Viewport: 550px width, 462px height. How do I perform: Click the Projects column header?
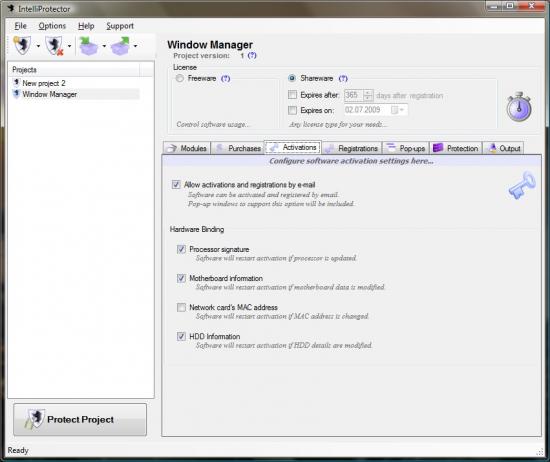click(x=75, y=69)
